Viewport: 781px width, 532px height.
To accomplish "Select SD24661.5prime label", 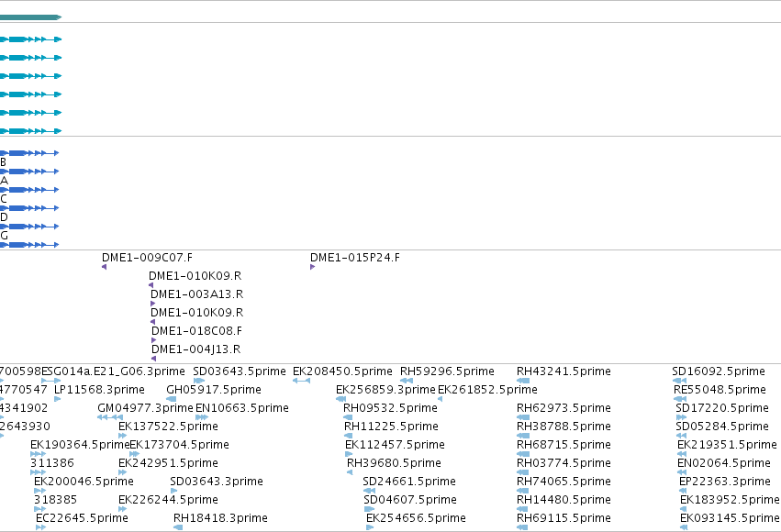I will 409,482.
